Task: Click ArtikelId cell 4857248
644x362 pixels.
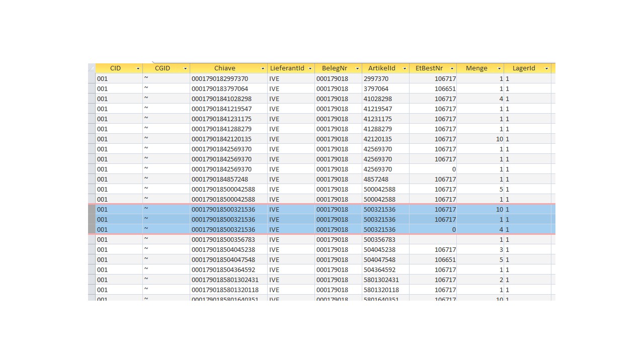Action: pos(385,179)
